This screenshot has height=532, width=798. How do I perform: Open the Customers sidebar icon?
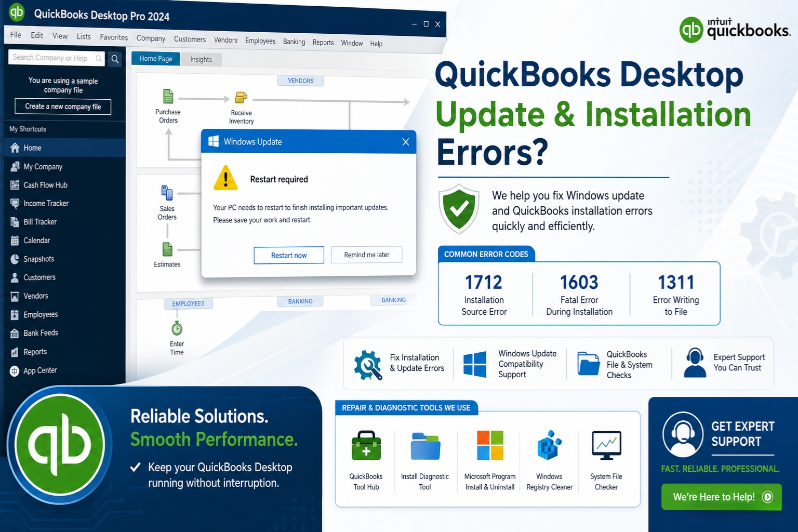point(15,277)
